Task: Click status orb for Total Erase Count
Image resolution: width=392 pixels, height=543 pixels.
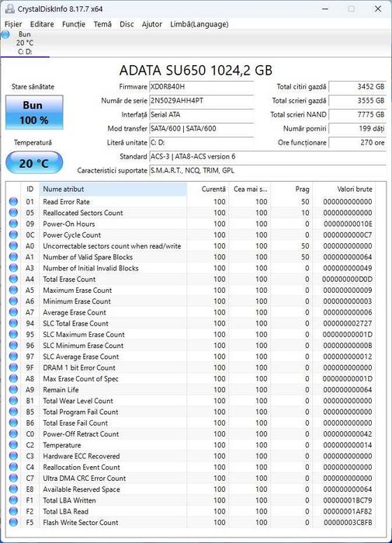Action: 13,279
